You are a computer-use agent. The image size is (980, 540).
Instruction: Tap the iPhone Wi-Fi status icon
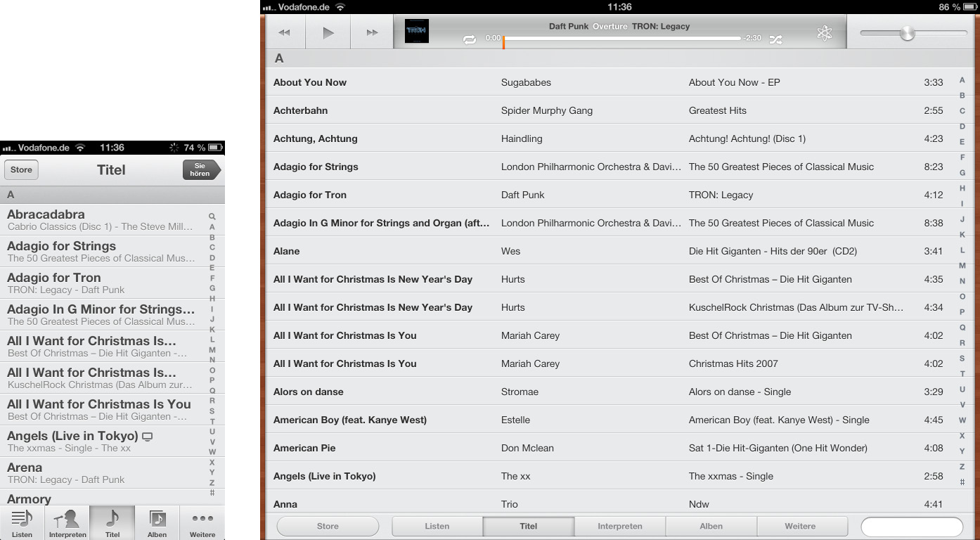[80, 148]
